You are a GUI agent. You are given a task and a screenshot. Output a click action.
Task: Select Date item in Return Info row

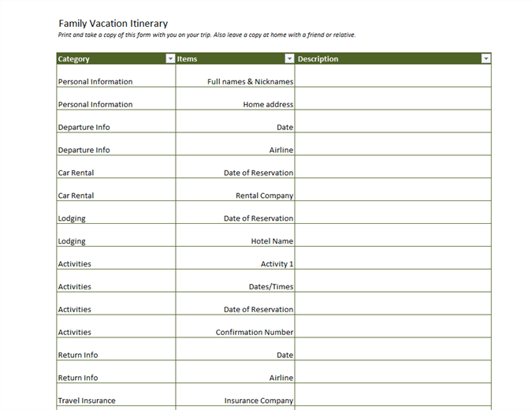pos(235,349)
